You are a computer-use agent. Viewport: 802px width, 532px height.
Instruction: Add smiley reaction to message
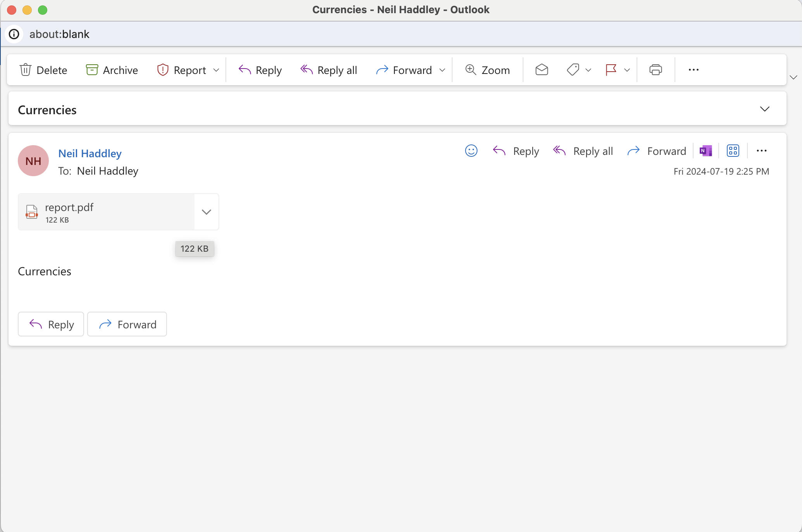471,151
